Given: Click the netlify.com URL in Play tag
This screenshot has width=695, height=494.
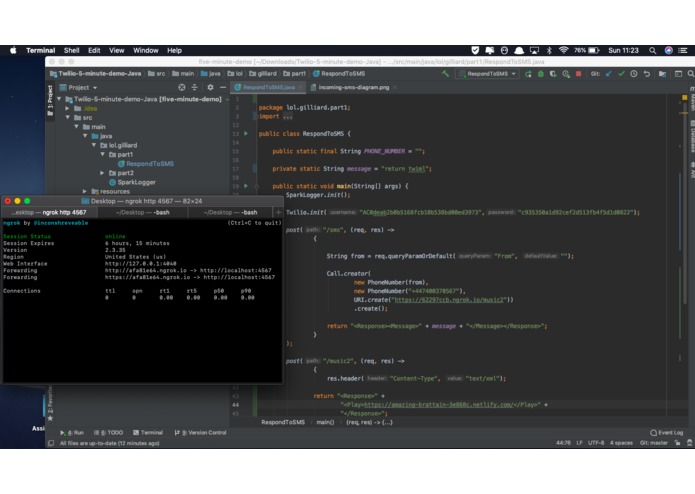Looking at the screenshot, I should coord(439,405).
